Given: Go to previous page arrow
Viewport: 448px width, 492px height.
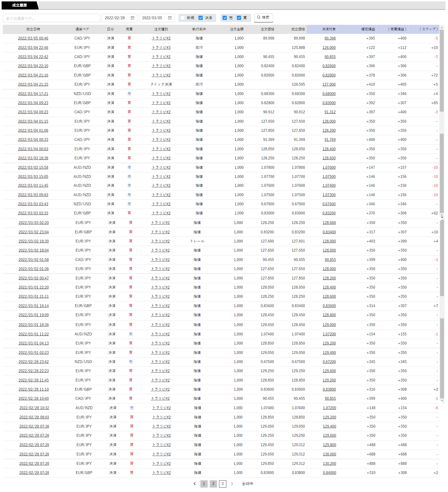Looking at the screenshot, I should [x=195, y=484].
